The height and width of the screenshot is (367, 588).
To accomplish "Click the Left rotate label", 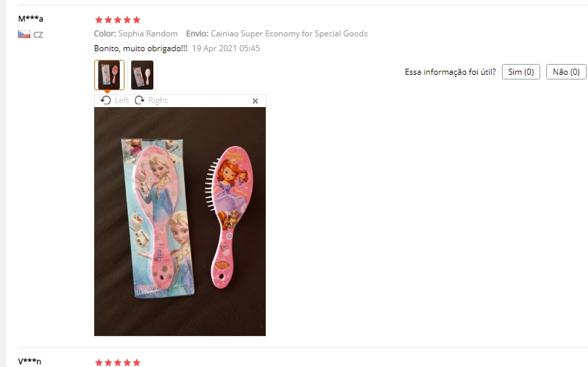I will 122,100.
